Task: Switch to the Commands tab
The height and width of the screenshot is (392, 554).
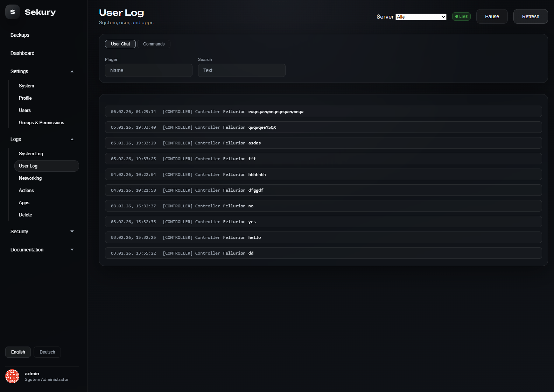Action: [154, 44]
